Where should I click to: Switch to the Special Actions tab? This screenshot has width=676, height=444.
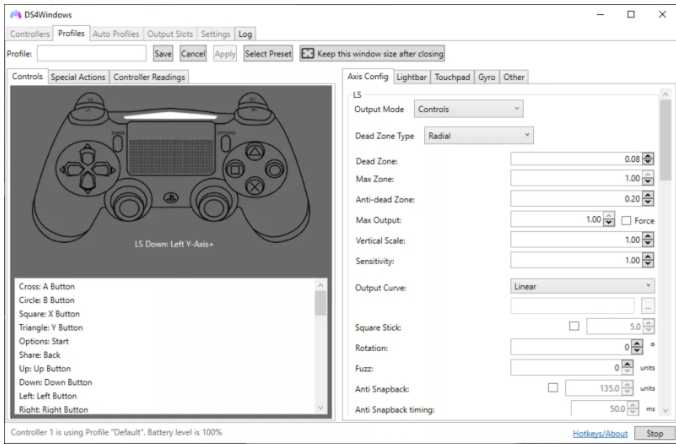pos(78,77)
